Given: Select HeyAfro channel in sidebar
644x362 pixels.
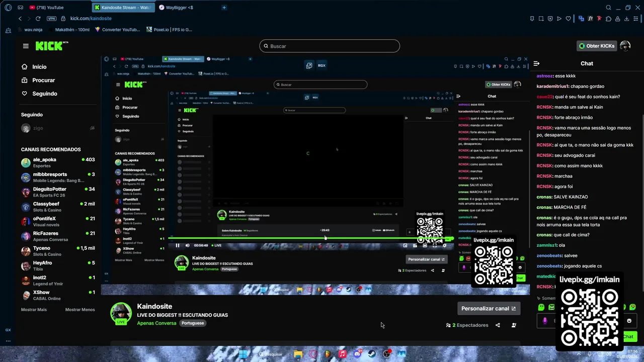Looking at the screenshot, I should click(58, 265).
